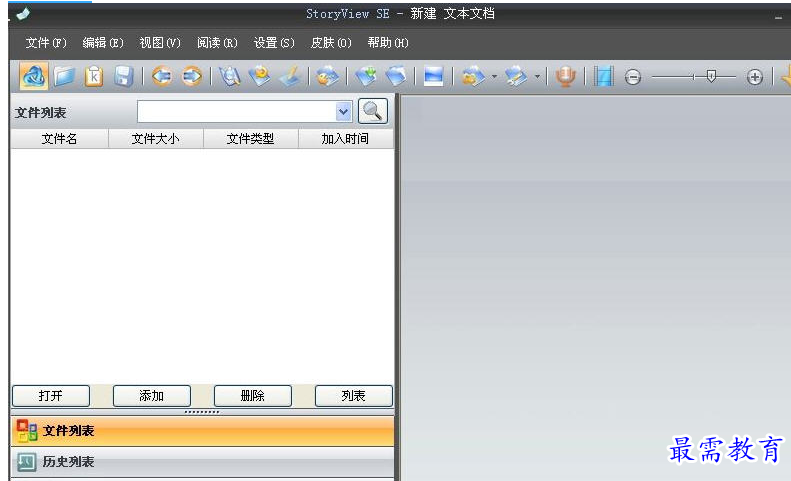Viewport: 791px width, 481px height.
Task: Click the zoom slider thumb
Action: 711,76
